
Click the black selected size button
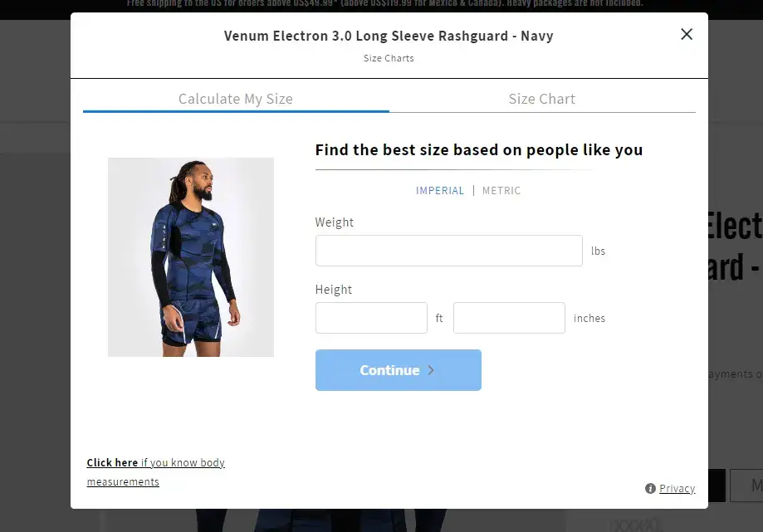tap(717, 486)
